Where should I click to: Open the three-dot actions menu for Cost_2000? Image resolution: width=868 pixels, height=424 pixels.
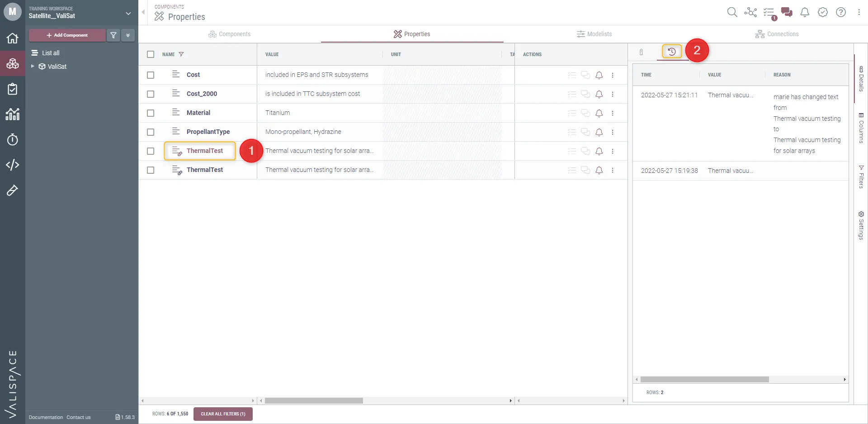coord(613,94)
